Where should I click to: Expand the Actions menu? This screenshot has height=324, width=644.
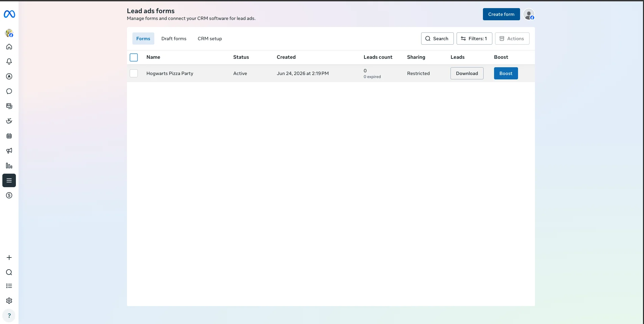(x=512, y=39)
